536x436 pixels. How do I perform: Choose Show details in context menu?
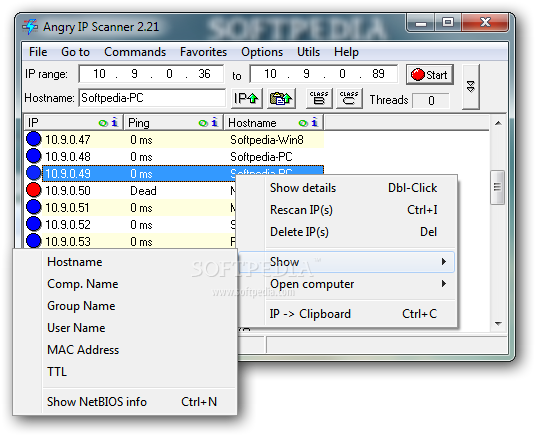[346, 188]
